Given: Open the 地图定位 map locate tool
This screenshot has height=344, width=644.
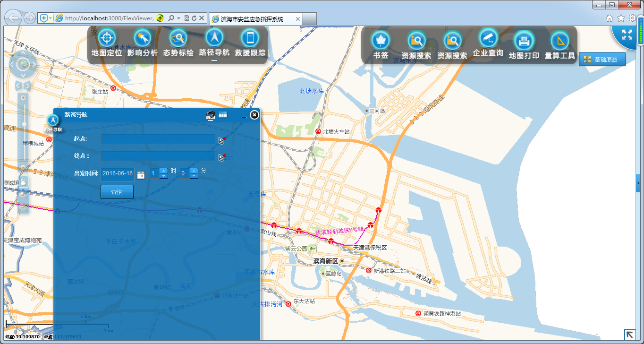Looking at the screenshot, I should [107, 38].
